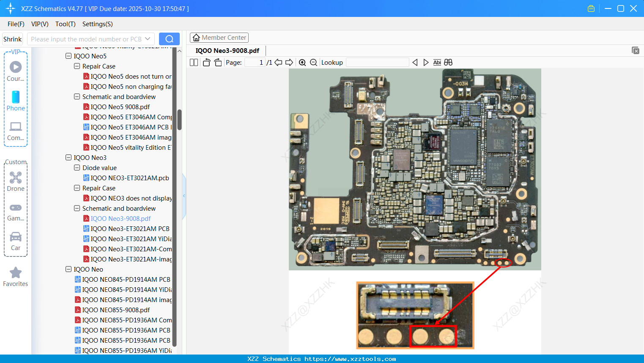Open the yellow toolbox icon in the title bar
The width and height of the screenshot is (644, 363).
click(x=591, y=8)
